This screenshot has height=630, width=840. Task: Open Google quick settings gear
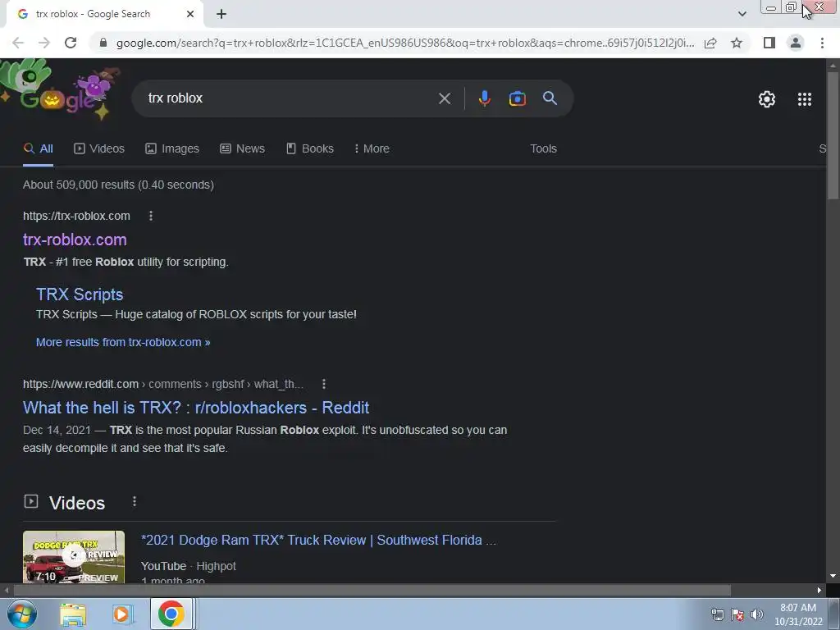click(767, 99)
